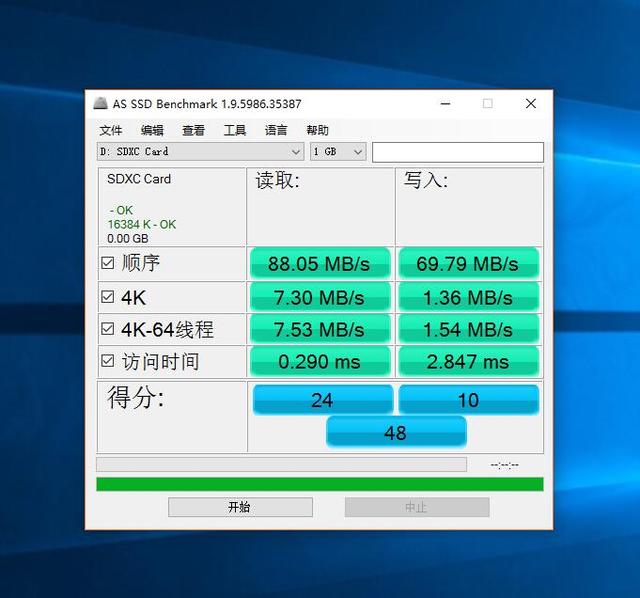
Task: Uncheck the 访问时间 access time checkbox
Action: point(107,361)
